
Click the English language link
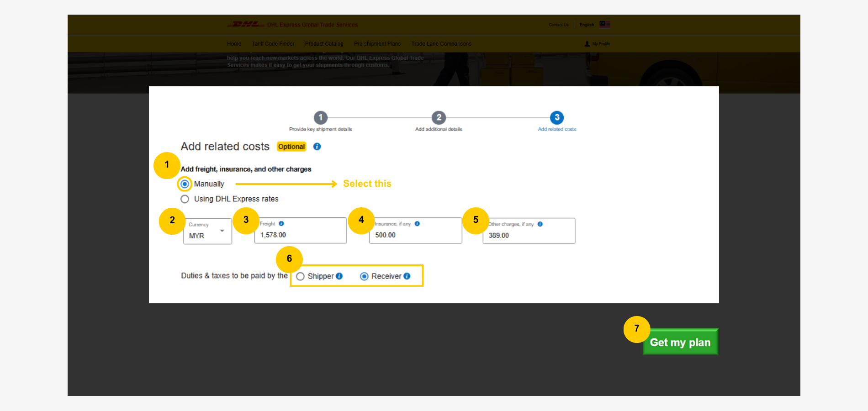coord(587,25)
